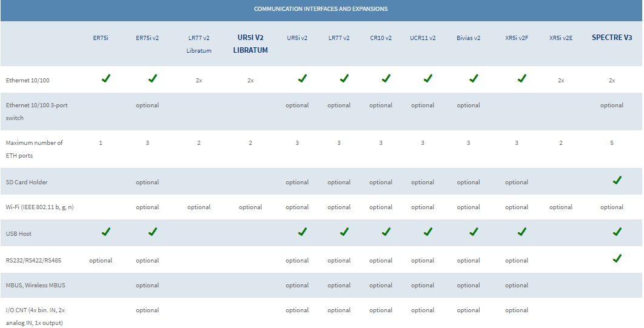Click max ETH ports value '2' under XR5i v2E

[x=561, y=143]
